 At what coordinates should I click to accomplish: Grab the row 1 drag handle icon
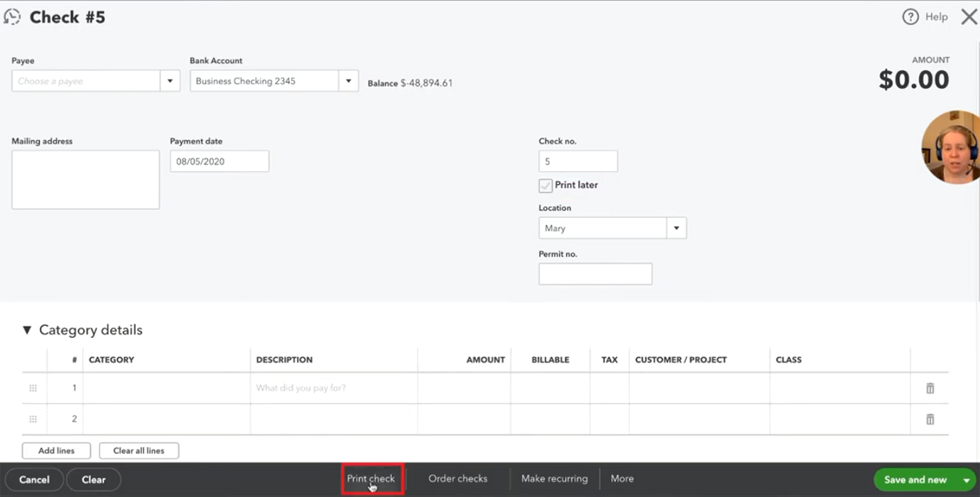click(x=33, y=388)
